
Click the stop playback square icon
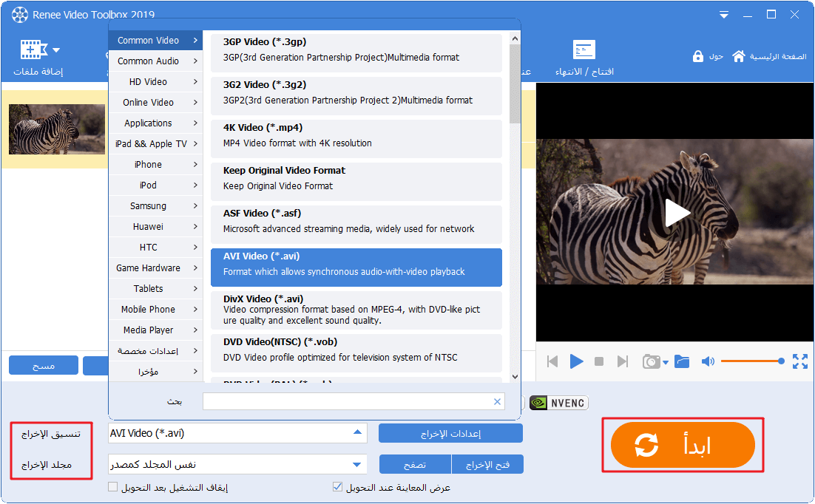coord(599,361)
